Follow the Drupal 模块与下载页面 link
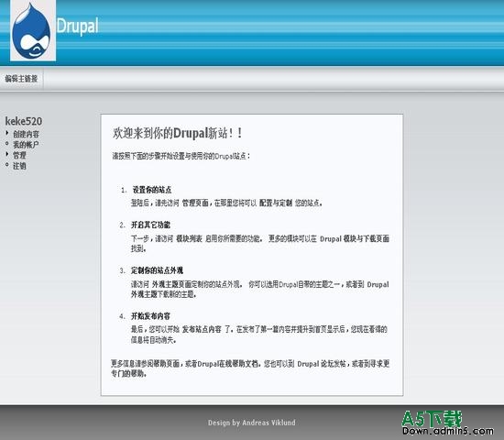Image resolution: width=504 pixels, height=440 pixels. (355, 238)
